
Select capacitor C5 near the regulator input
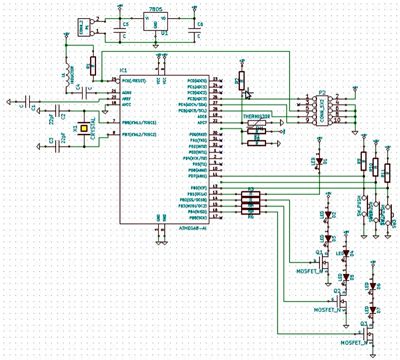pos(119,30)
